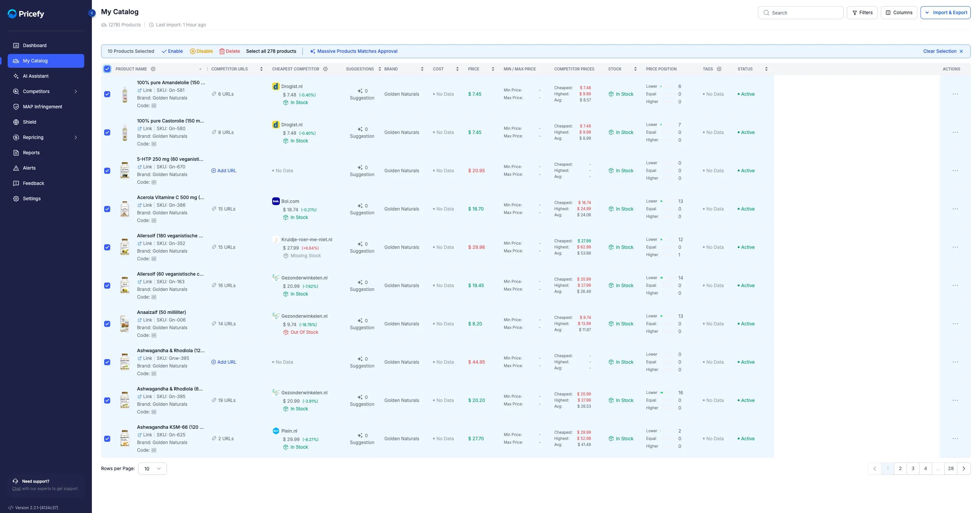The image size is (980, 513).
Task: Toggle the select-all checkbox in table header
Action: [x=107, y=69]
